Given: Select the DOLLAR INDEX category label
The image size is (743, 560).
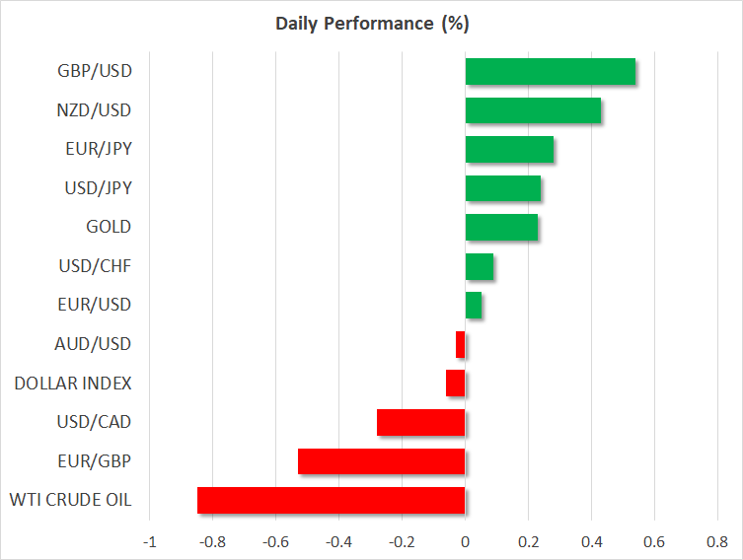Looking at the screenshot, I should pyautogui.click(x=73, y=383).
